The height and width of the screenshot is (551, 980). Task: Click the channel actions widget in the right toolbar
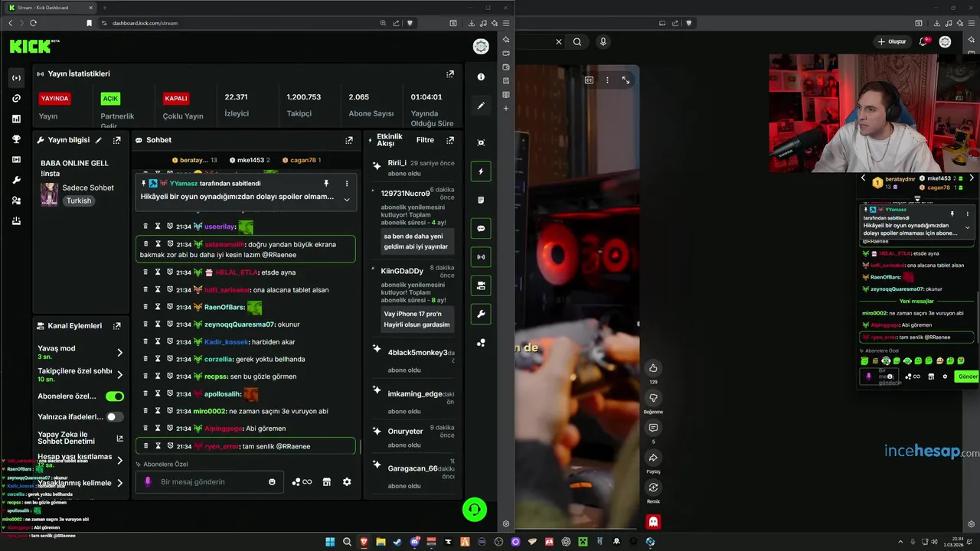pos(481,285)
